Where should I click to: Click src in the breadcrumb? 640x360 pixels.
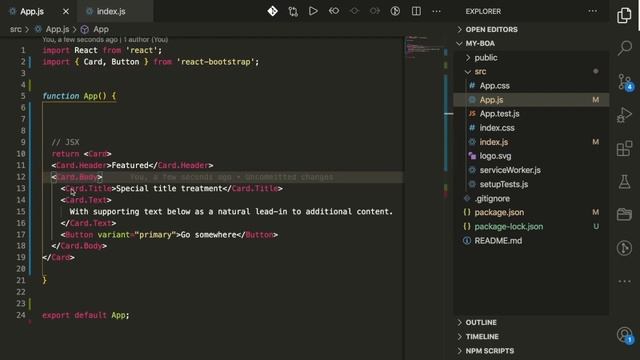pyautogui.click(x=16, y=29)
